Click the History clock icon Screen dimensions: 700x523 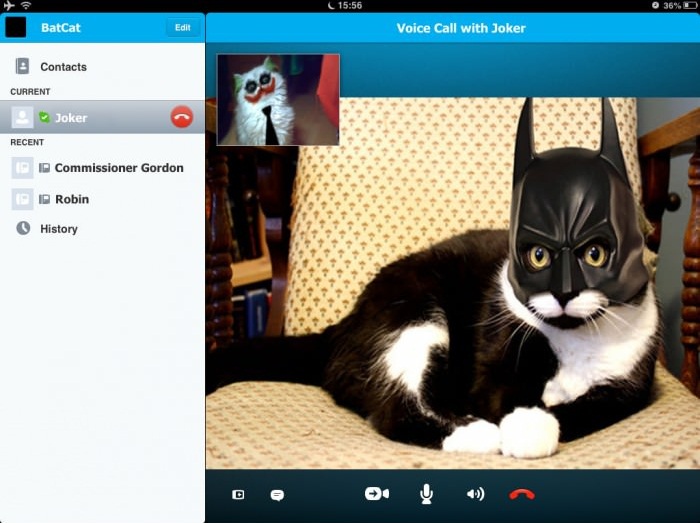[22, 228]
